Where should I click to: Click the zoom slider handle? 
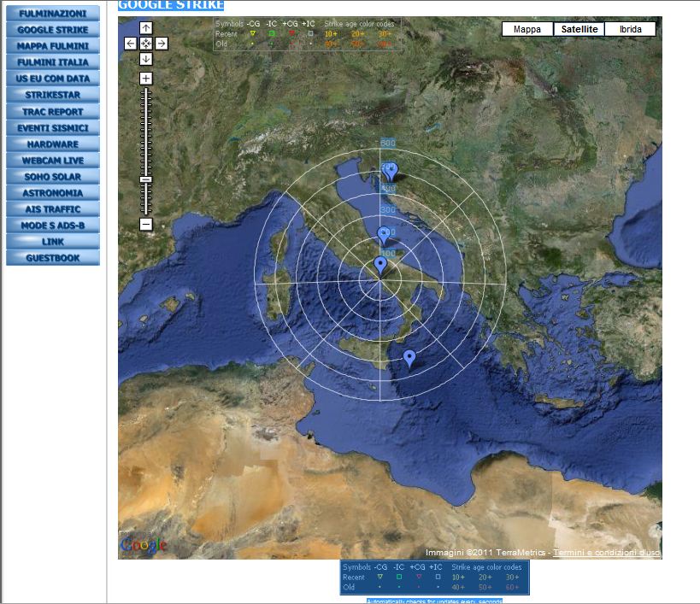[x=146, y=179]
